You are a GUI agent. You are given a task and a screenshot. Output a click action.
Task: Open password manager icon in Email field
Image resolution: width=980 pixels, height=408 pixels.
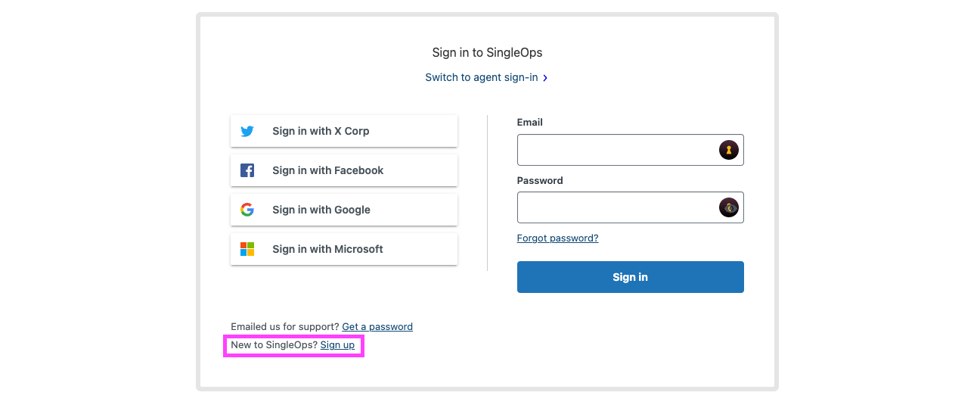pyautogui.click(x=728, y=150)
